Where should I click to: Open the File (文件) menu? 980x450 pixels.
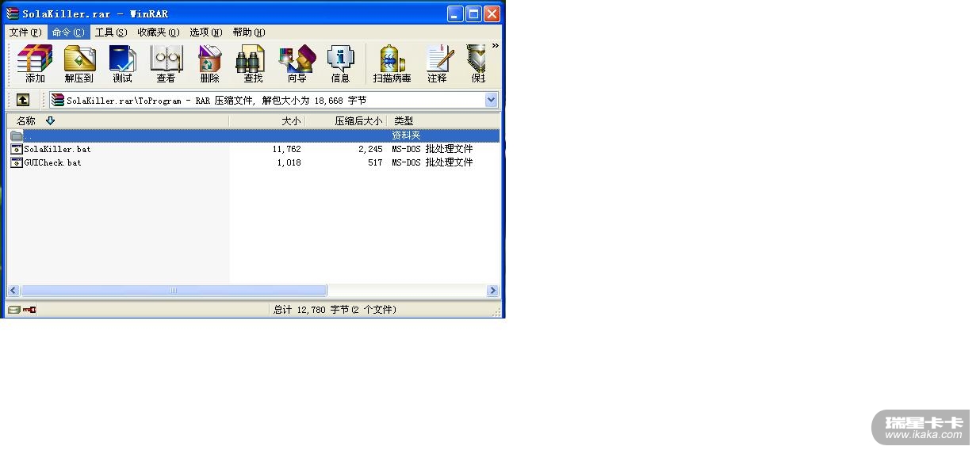pos(25,32)
